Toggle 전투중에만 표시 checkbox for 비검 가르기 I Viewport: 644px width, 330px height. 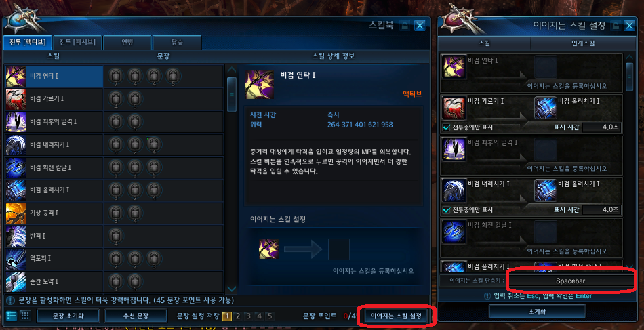[447, 127]
